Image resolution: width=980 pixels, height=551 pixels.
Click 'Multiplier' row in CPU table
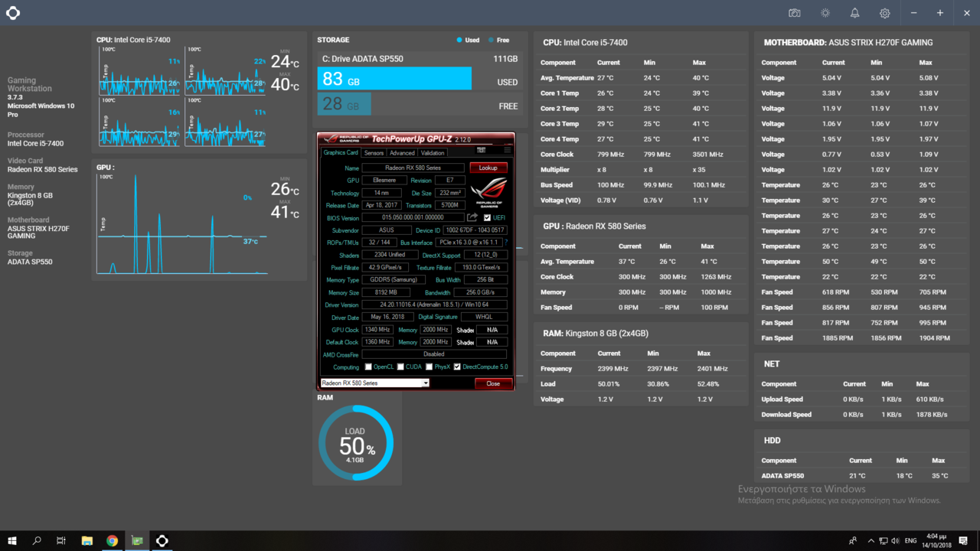coord(555,170)
